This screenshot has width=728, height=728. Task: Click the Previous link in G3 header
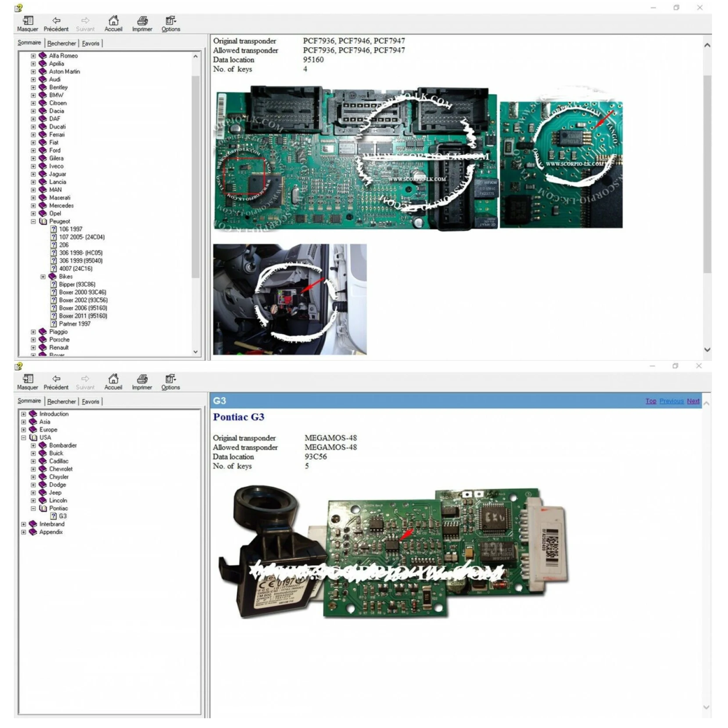[671, 401]
